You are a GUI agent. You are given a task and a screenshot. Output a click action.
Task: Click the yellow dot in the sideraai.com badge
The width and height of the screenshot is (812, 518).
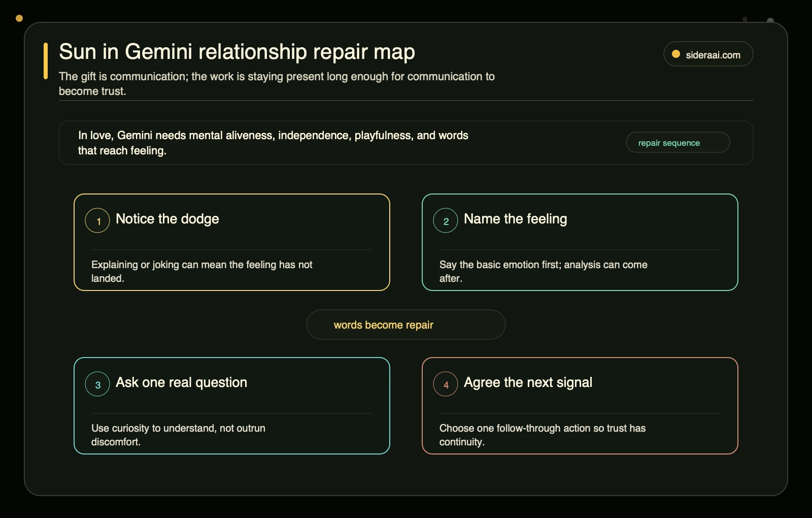[676, 54]
